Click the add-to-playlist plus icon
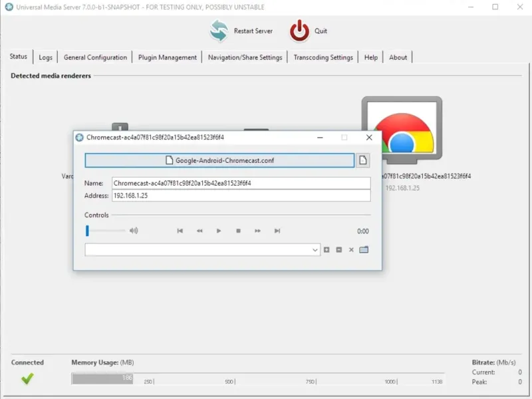The image size is (532, 399). (x=327, y=250)
